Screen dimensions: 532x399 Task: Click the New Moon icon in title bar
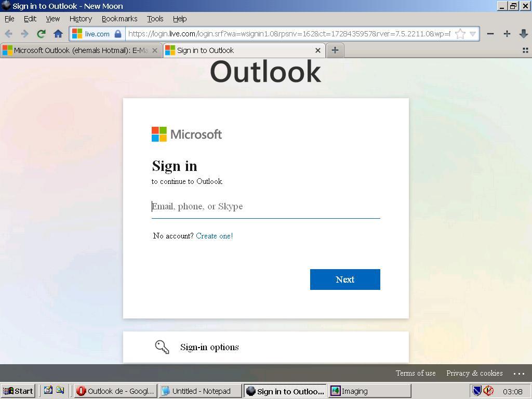pyautogui.click(x=6, y=6)
